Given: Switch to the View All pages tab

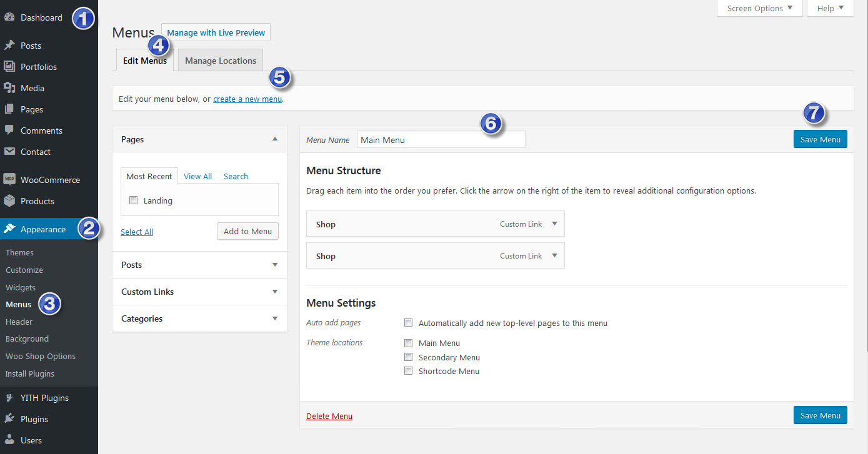Looking at the screenshot, I should tap(197, 176).
